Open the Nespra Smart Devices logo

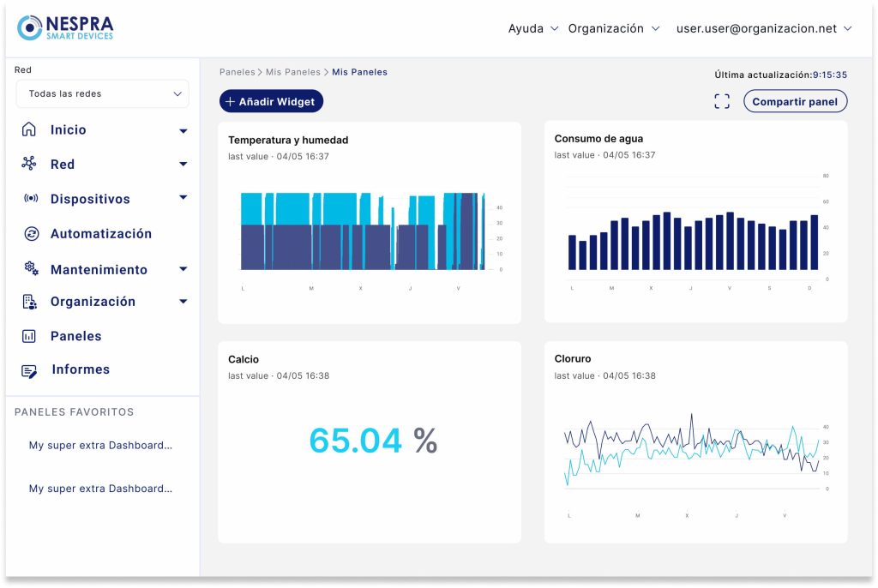tap(65, 28)
